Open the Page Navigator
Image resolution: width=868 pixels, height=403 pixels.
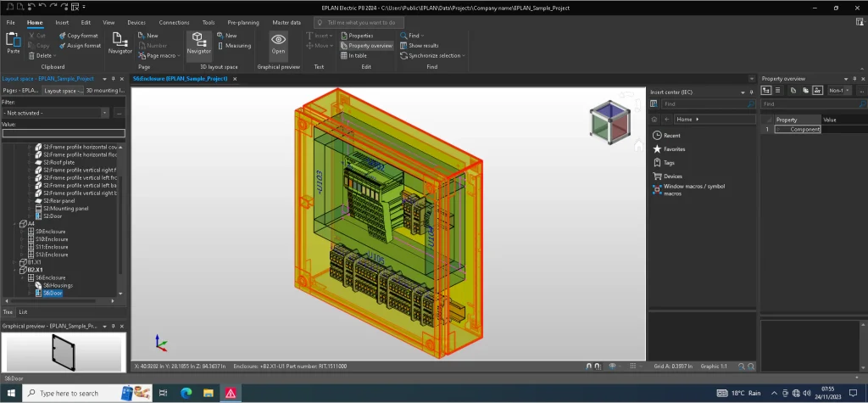tap(120, 42)
